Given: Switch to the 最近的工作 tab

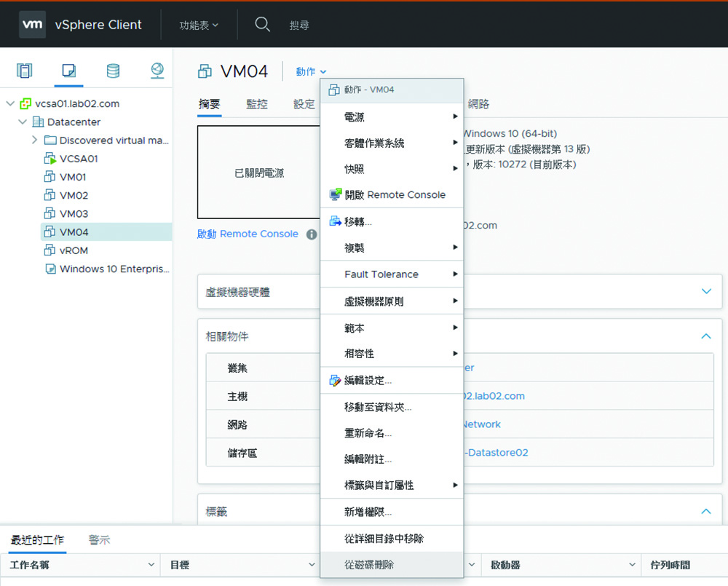Looking at the screenshot, I should [x=37, y=540].
